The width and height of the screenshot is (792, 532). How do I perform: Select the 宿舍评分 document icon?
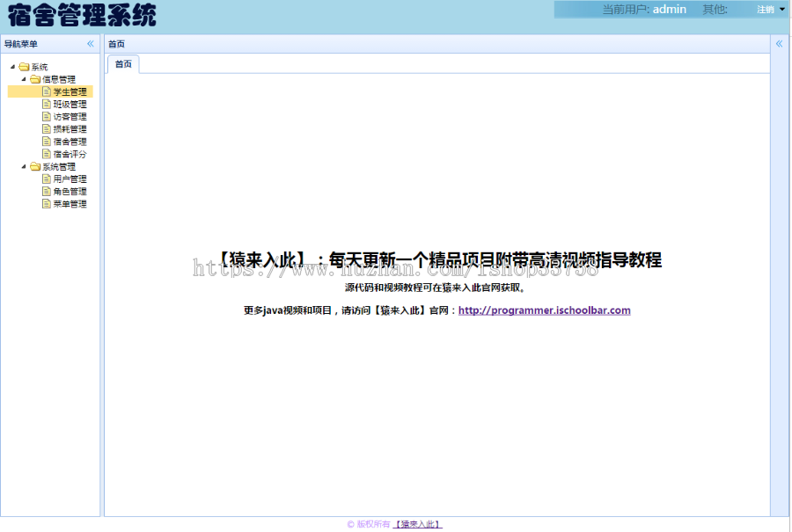pos(46,153)
